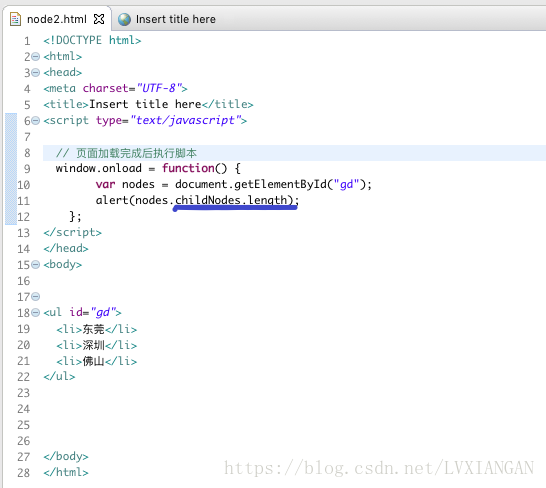Viewport: 546px width, 488px height.
Task: Click the Chinese comment on line 8
Action: [x=126, y=153]
